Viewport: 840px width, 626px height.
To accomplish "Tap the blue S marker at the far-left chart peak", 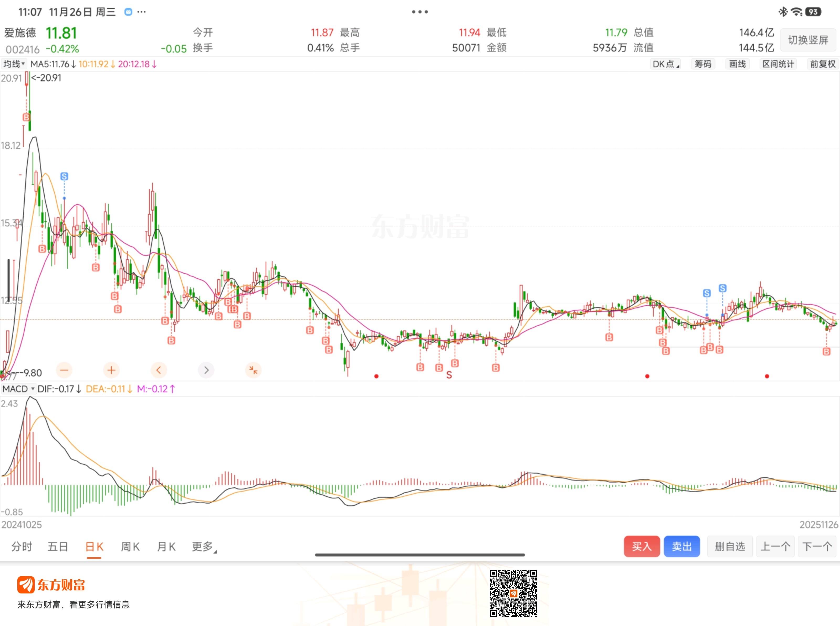I will pyautogui.click(x=64, y=176).
